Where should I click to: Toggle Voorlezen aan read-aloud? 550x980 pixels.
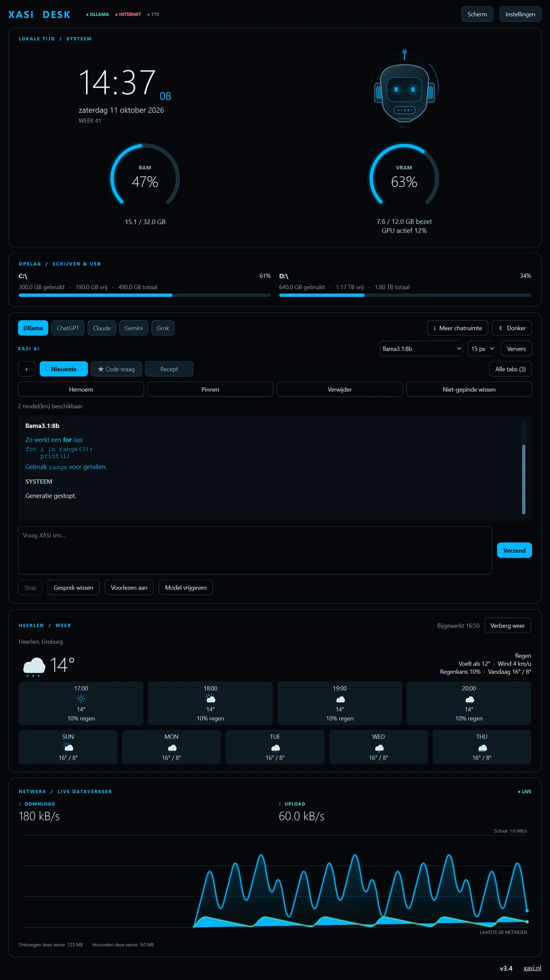[x=129, y=587]
